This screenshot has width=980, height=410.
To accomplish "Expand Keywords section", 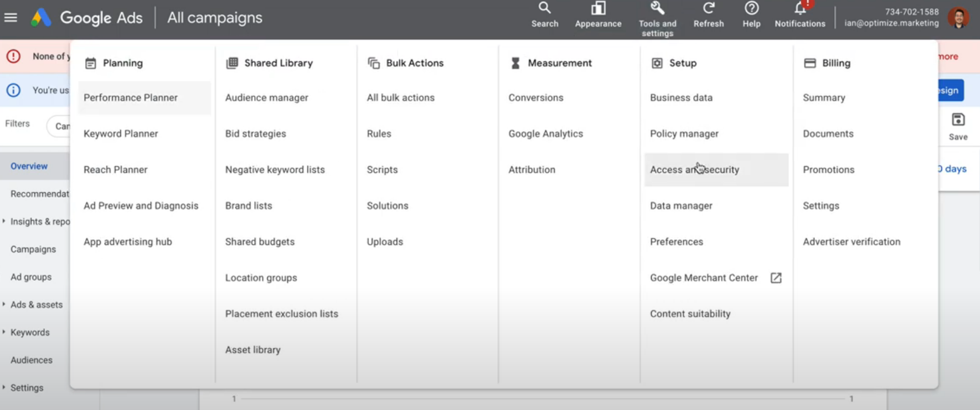I will (4, 332).
